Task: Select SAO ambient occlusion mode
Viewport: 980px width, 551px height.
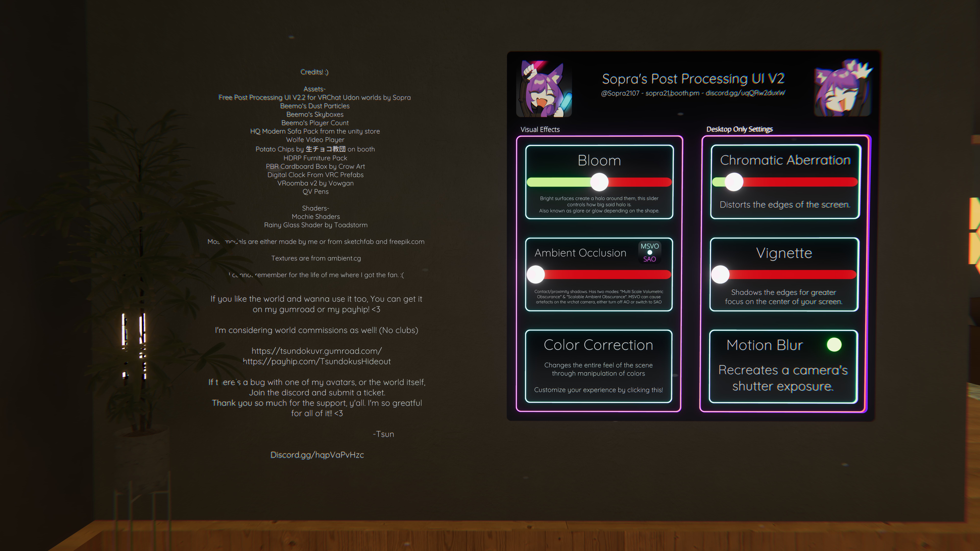Action: [x=649, y=259]
